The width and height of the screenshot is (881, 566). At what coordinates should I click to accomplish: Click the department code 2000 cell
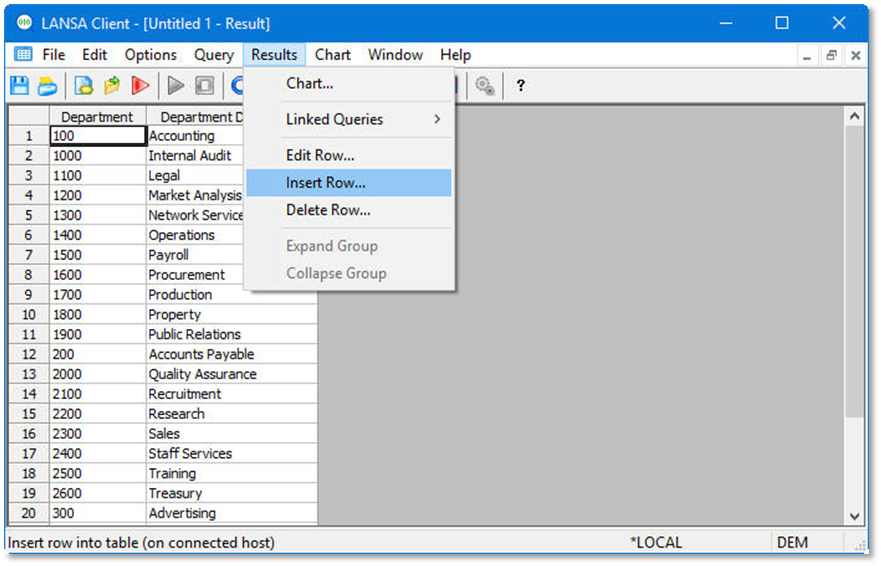[98, 374]
